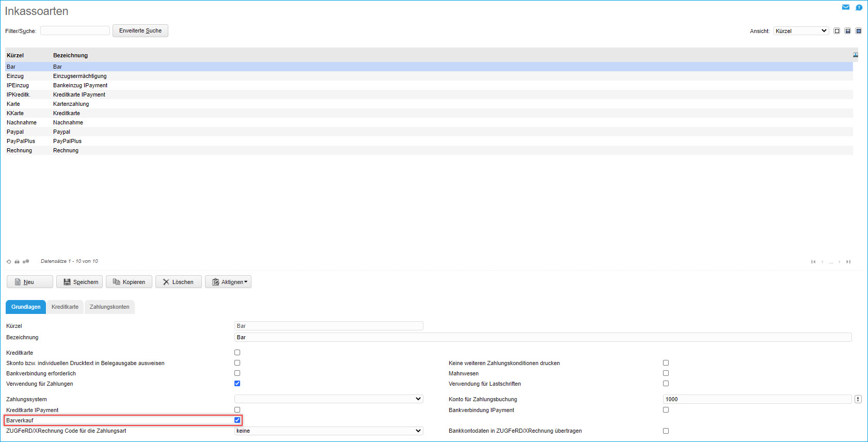Click the Kopieren button
The height and width of the screenshot is (442, 868).
point(129,282)
